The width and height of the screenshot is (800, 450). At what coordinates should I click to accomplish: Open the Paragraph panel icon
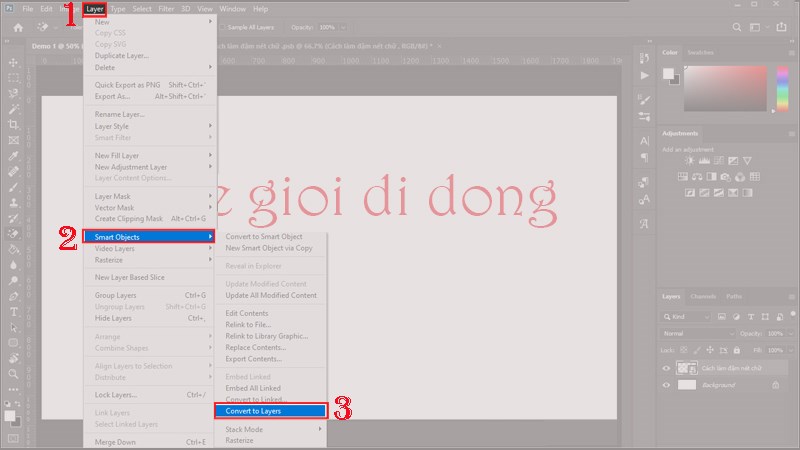[644, 158]
